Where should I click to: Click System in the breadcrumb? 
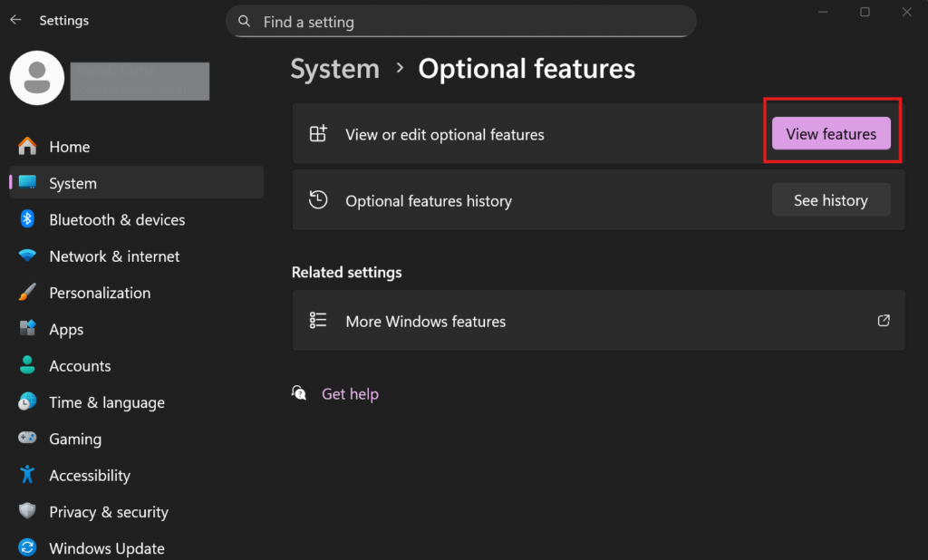tap(334, 69)
